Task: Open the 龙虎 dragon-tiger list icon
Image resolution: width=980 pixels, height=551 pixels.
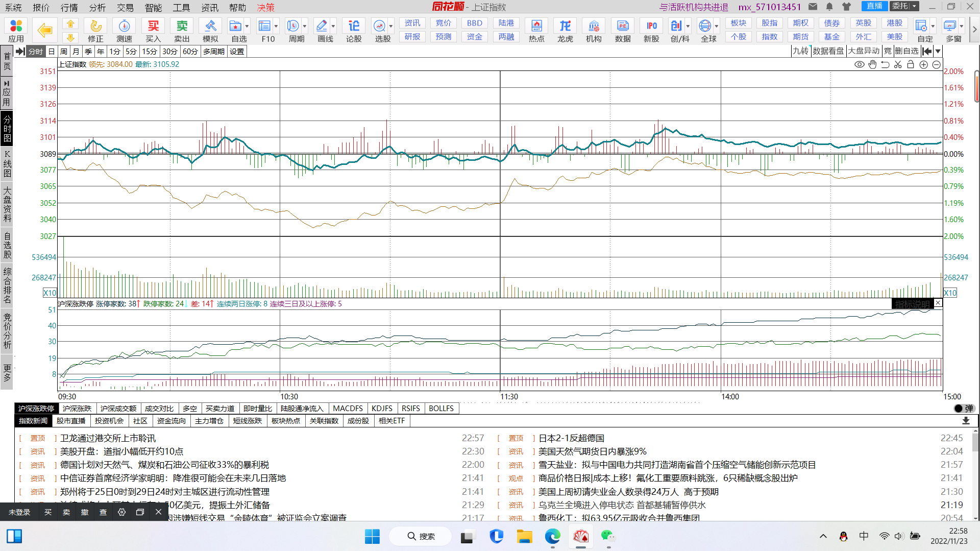Action: pyautogui.click(x=565, y=30)
